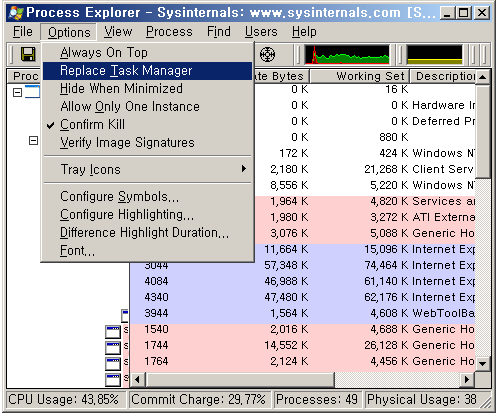Click Processes: 49 status bar entry

(x=318, y=400)
